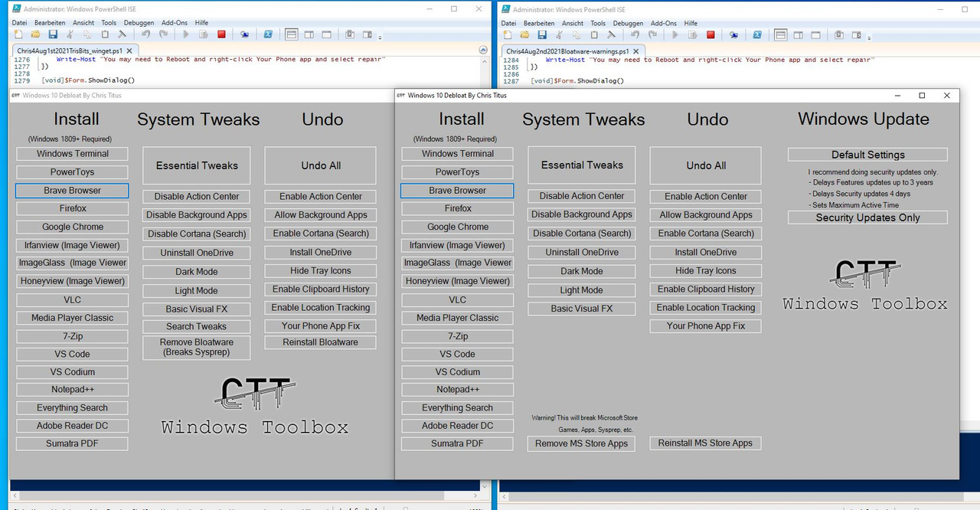Close the Chris4Aug2nd2021Bloatware-warnings.ps1 tab
This screenshot has width=980, height=510.
[x=635, y=51]
